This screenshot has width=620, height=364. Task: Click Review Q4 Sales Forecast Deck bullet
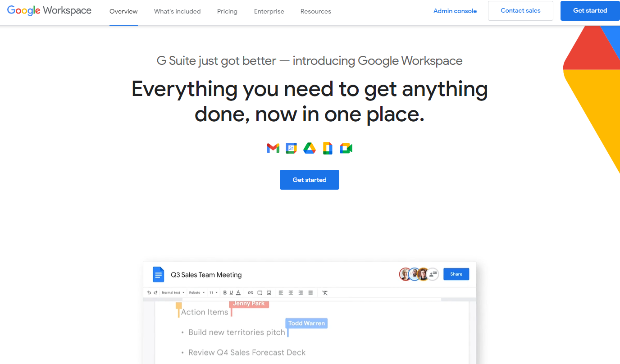(x=247, y=352)
